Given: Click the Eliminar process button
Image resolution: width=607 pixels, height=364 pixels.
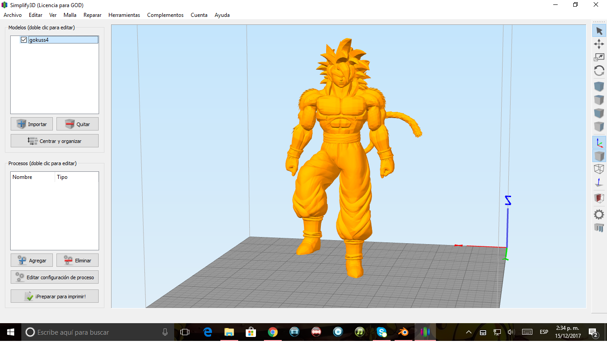Looking at the screenshot, I should click(77, 260).
